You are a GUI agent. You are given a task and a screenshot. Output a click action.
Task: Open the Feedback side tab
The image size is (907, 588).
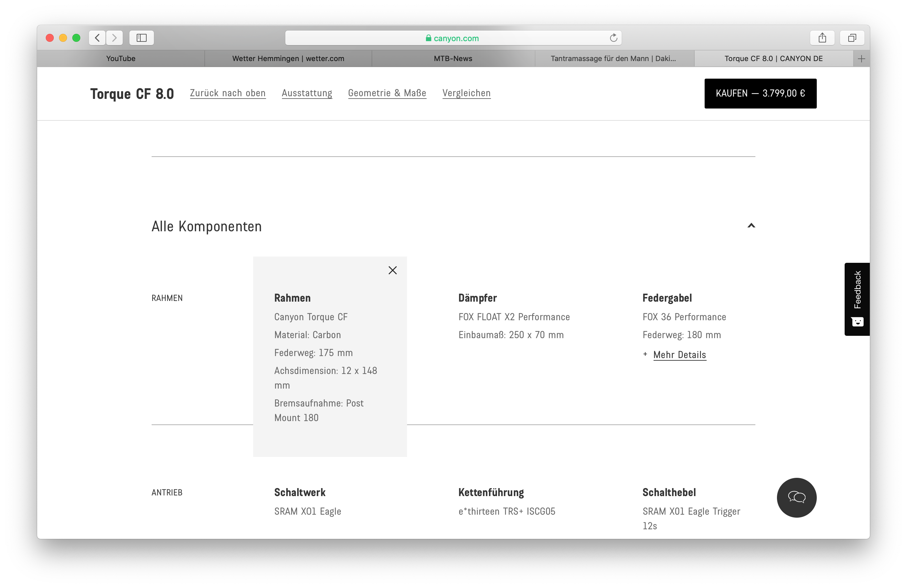coord(857,299)
